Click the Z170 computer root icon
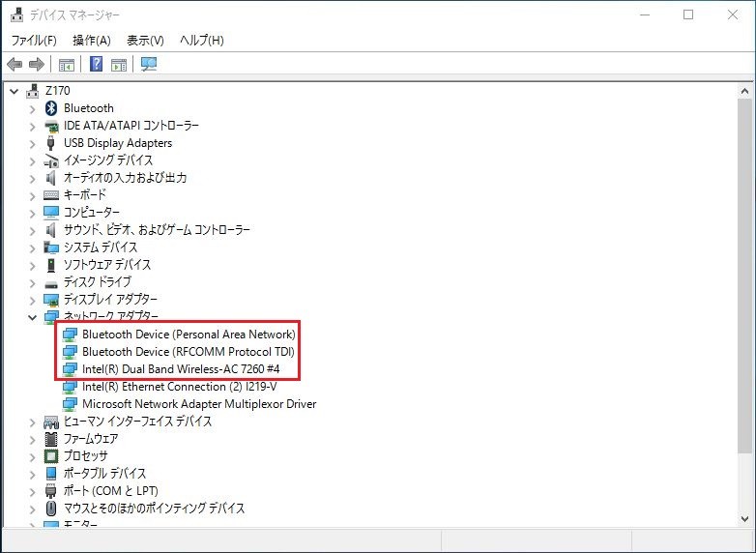Image resolution: width=756 pixels, height=553 pixels. point(33,90)
